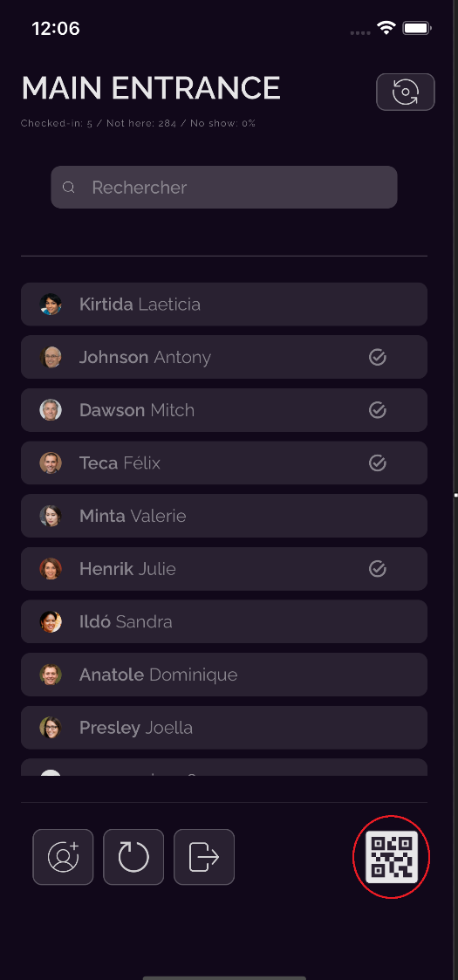Focus the Rechercher search field
458x980 pixels.
(224, 188)
